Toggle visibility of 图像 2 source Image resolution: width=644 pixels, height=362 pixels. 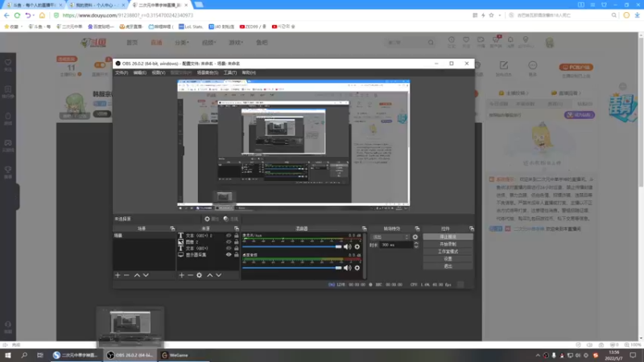pyautogui.click(x=229, y=242)
